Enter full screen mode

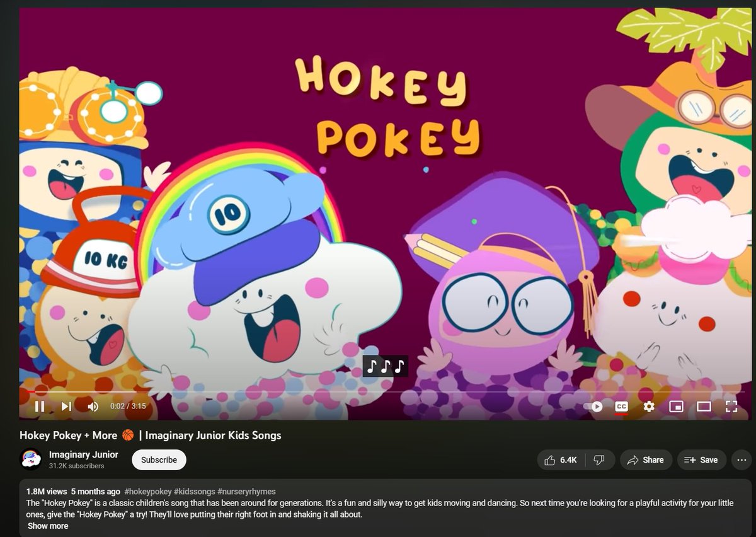(x=731, y=407)
